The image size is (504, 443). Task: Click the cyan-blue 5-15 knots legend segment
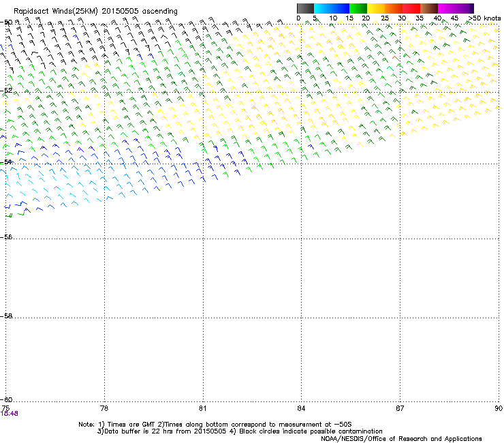(332, 8)
